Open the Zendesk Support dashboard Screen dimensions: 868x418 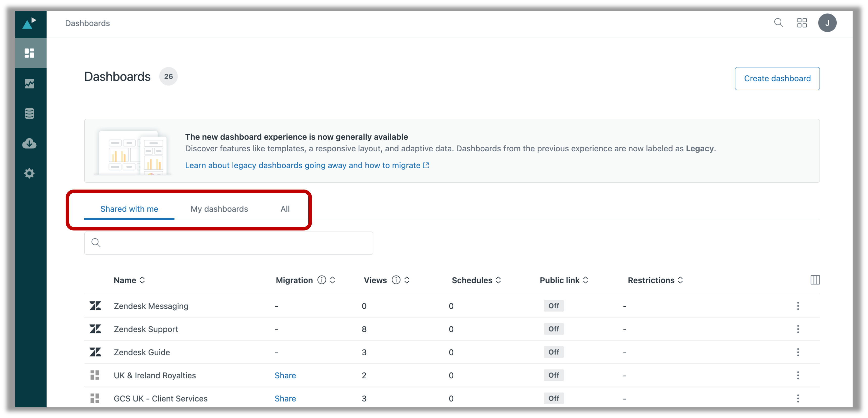point(146,329)
